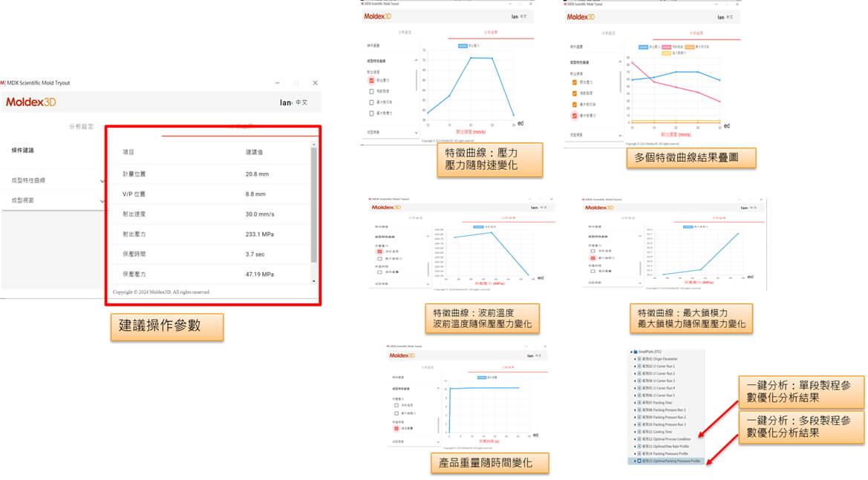Click the U-Curve Run 3 group icon

pyautogui.click(x=639, y=381)
